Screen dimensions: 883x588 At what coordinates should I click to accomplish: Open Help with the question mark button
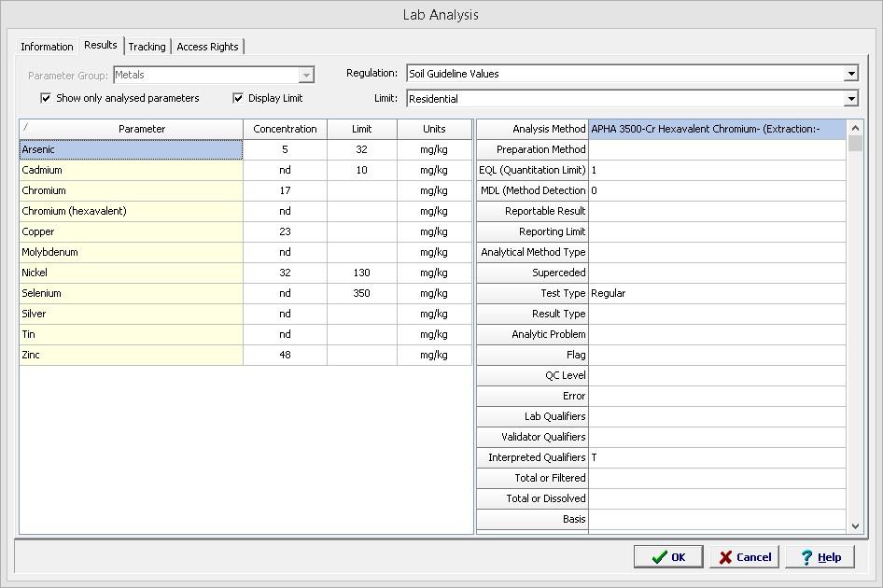(820, 557)
